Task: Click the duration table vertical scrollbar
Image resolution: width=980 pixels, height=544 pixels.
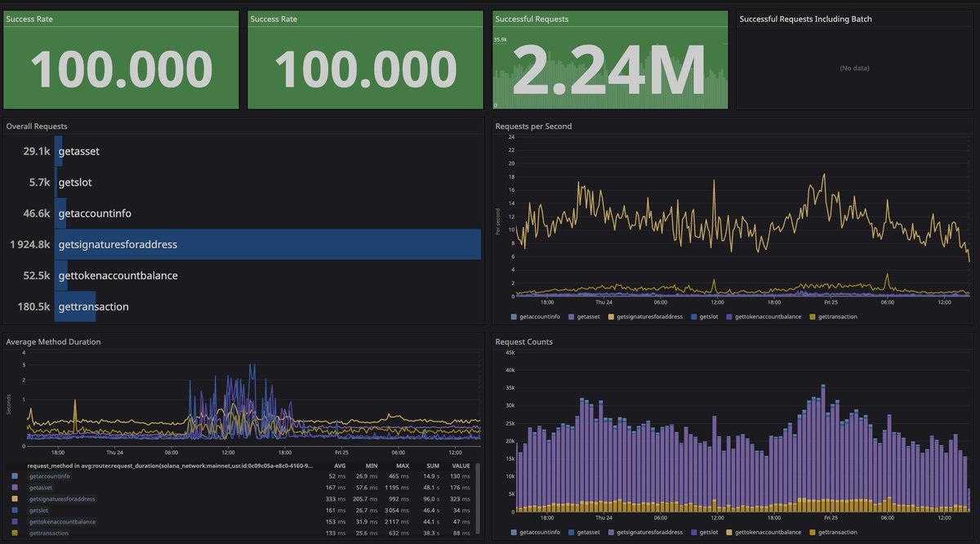Action: click(478, 498)
